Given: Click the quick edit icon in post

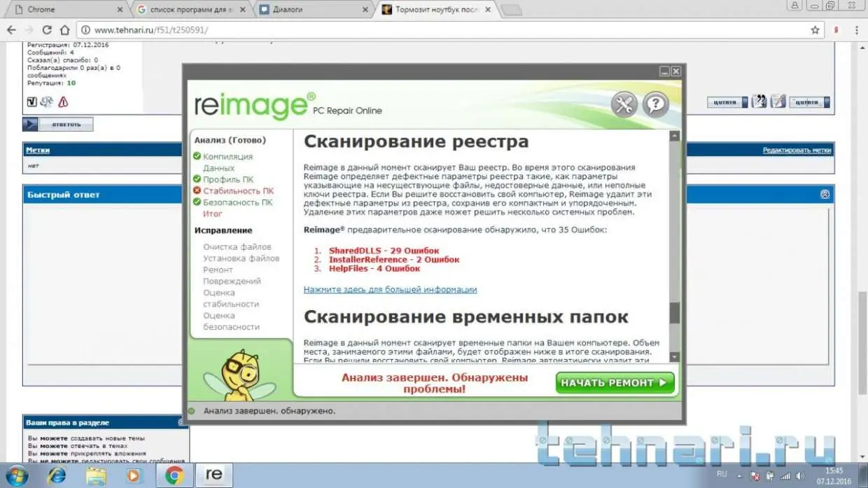Looking at the screenshot, I should 778,102.
